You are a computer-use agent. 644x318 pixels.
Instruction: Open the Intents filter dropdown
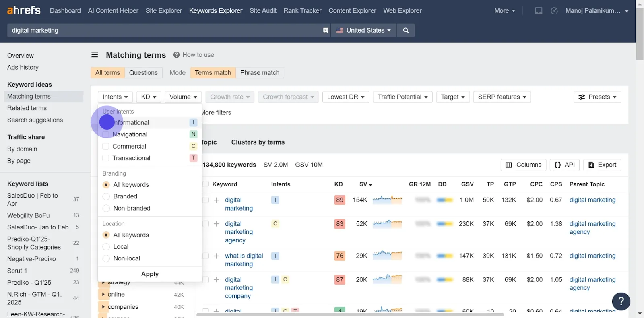pyautogui.click(x=115, y=97)
